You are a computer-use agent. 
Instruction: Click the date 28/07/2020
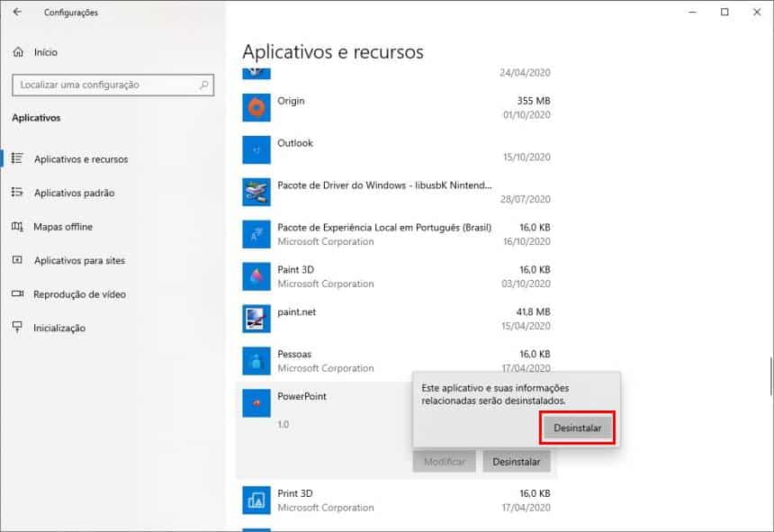coord(526,199)
